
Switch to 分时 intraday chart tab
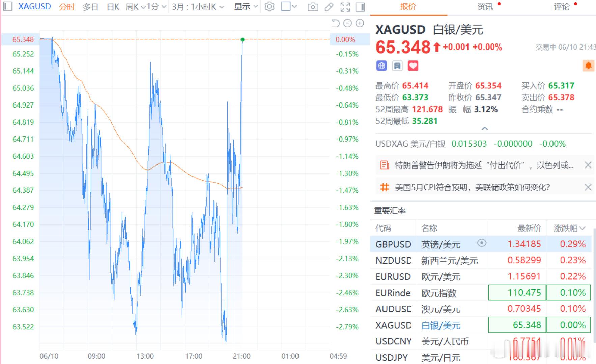[67, 7]
